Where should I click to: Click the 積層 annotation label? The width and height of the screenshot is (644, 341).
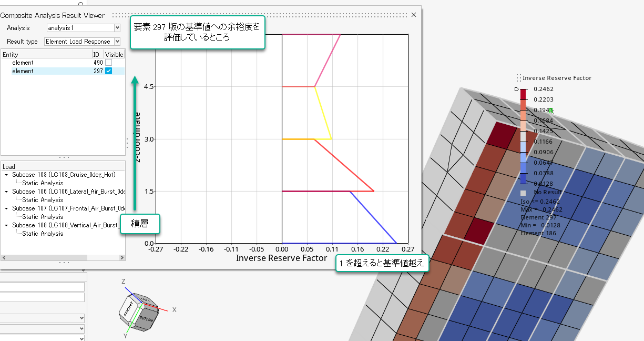click(140, 224)
